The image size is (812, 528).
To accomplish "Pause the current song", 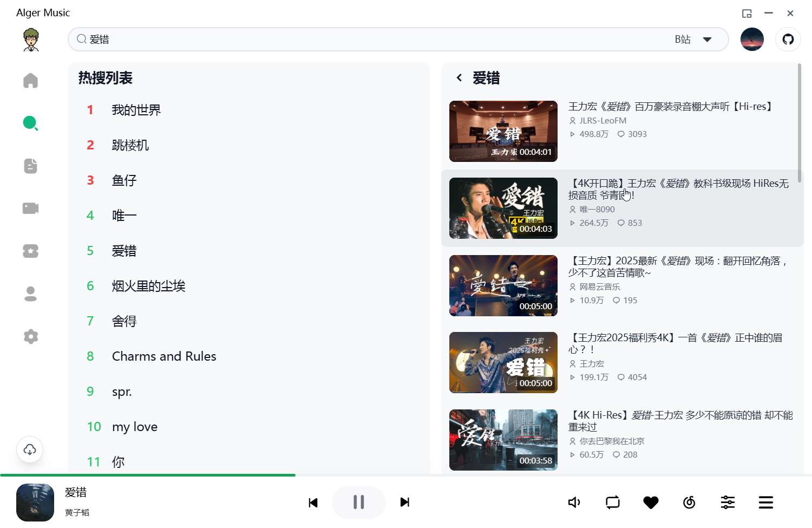I will (x=358, y=503).
